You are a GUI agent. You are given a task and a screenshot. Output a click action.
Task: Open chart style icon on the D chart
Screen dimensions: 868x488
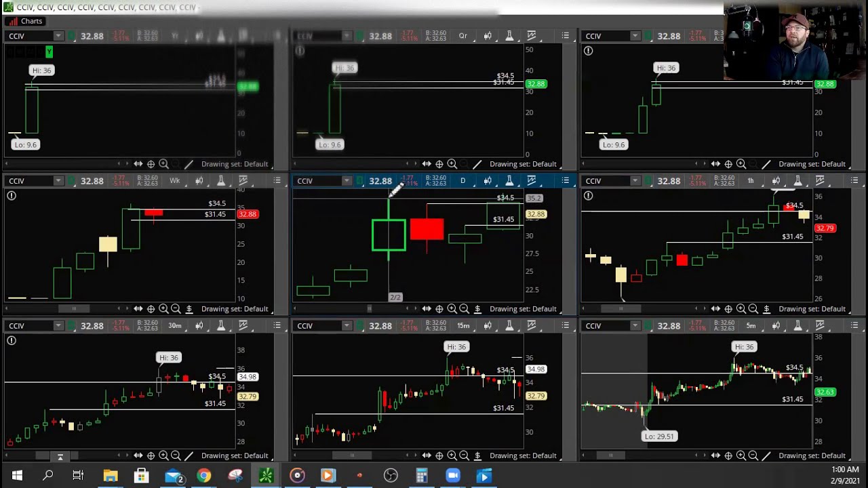coord(488,181)
